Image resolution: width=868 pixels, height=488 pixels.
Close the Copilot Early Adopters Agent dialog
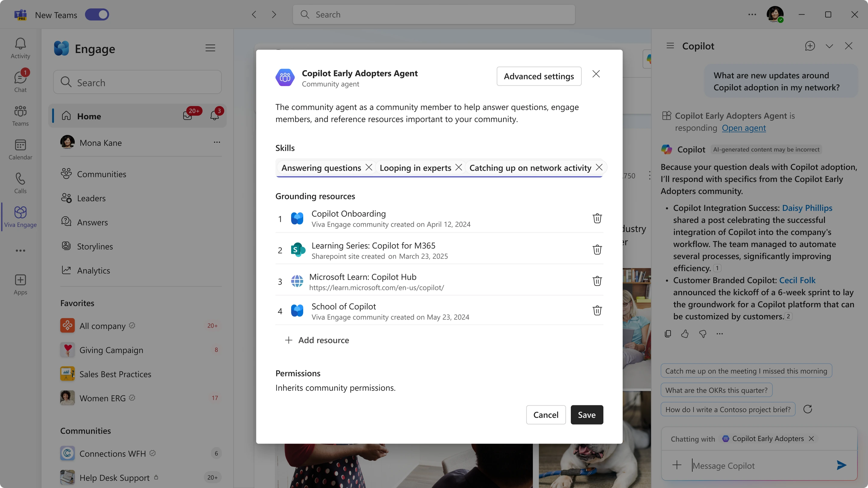click(596, 74)
